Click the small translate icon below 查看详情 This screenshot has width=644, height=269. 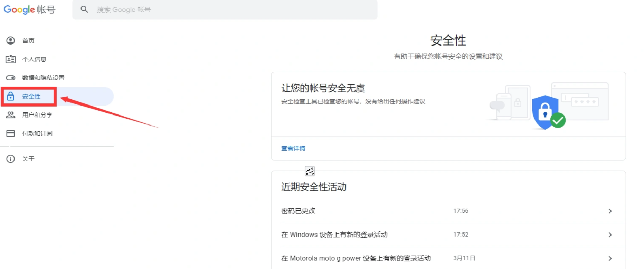(310, 171)
